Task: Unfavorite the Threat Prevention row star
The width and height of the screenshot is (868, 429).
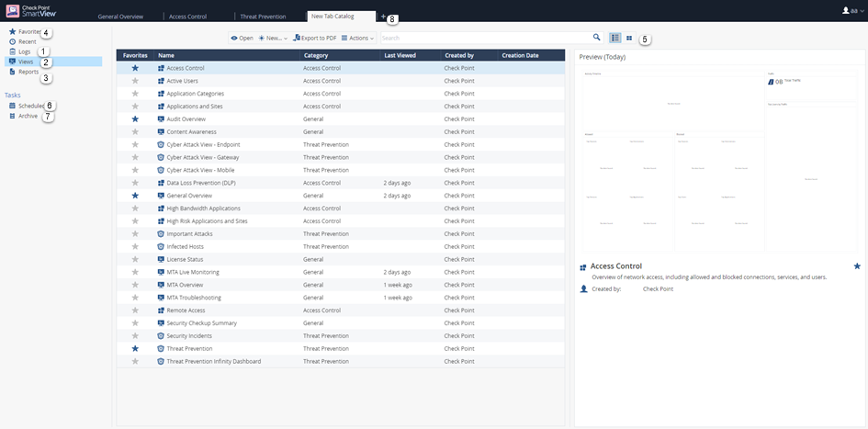Action: pyautogui.click(x=135, y=349)
